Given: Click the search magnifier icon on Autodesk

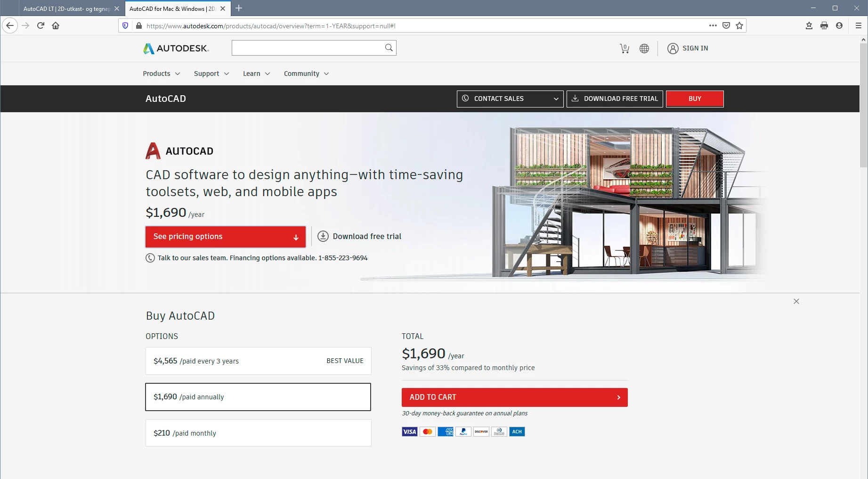Looking at the screenshot, I should 389,48.
